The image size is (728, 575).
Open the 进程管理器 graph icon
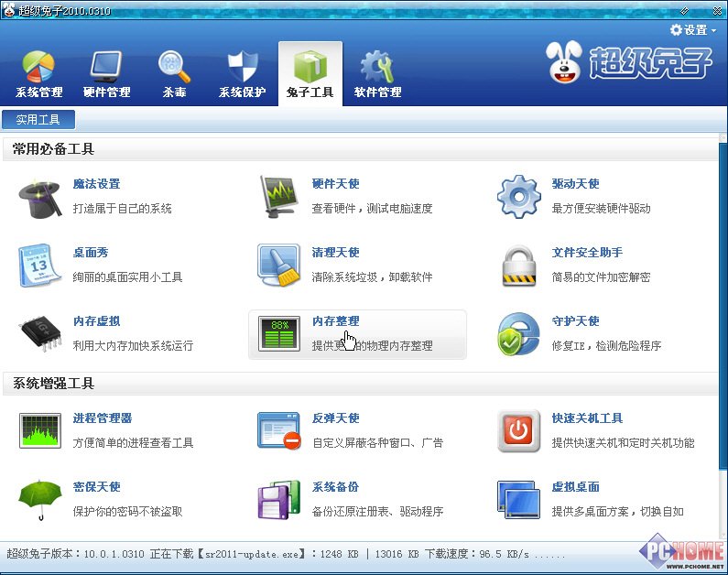pos(40,430)
